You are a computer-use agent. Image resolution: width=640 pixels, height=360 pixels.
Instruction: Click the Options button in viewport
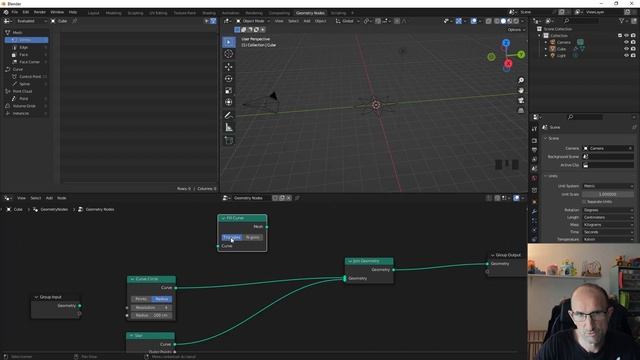[516, 30]
